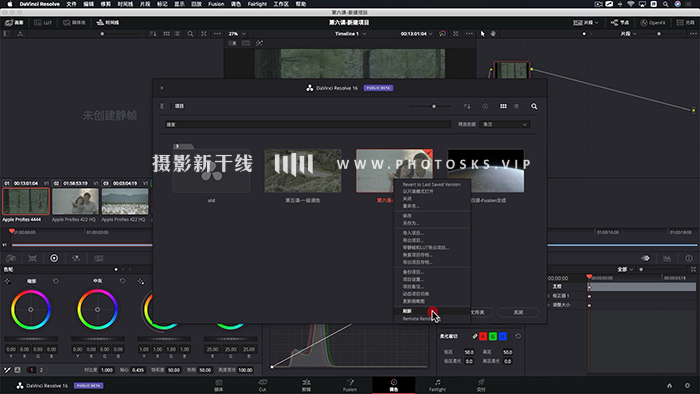Screen dimensions: 700x394
Task: Click the viewer bypass color grades icon
Action: [x=442, y=33]
